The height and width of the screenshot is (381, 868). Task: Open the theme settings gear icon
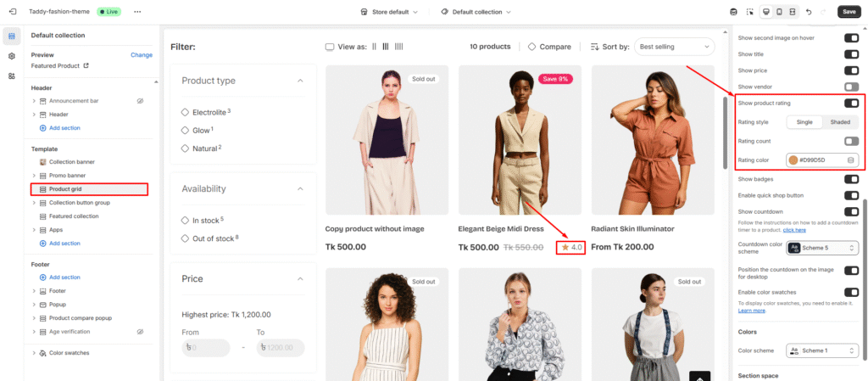(x=12, y=56)
